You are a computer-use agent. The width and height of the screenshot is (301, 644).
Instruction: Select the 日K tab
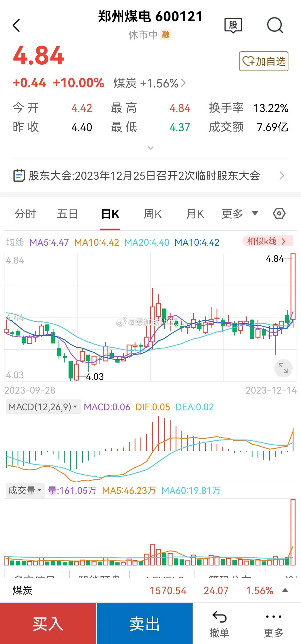click(110, 214)
